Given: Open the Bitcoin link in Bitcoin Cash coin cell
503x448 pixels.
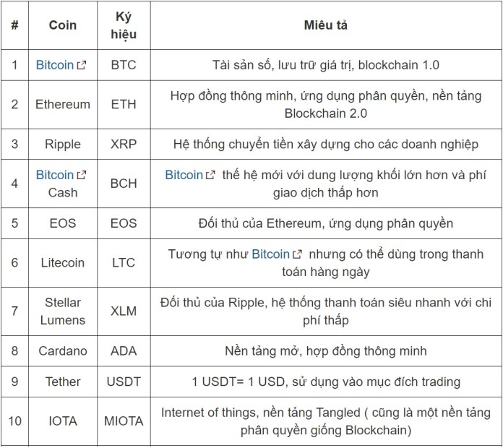Looking at the screenshot, I should point(55,175).
